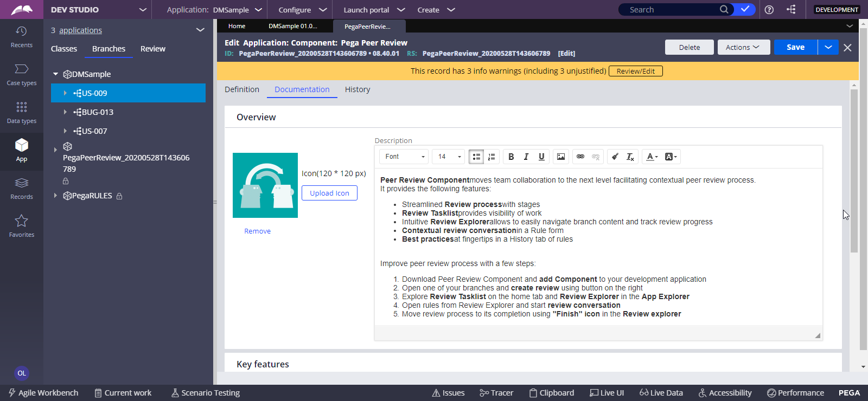Image resolution: width=868 pixels, height=401 pixels.
Task: Expand the PegaRULES node
Action: click(x=55, y=196)
